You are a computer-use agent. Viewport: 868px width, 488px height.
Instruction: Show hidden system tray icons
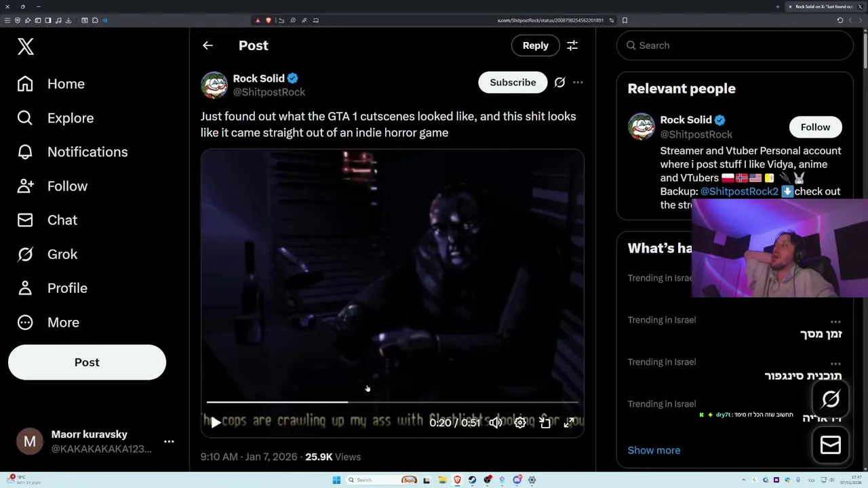[744, 480]
